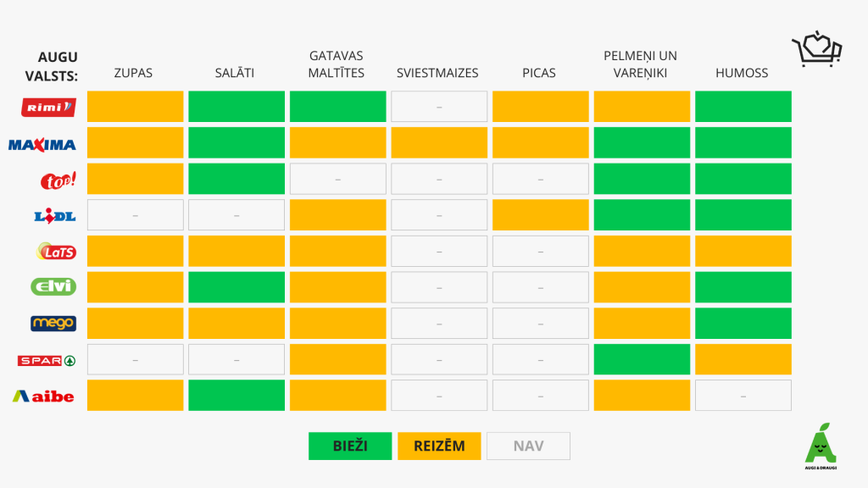This screenshot has width=868, height=488.
Task: Click the SPAR store logo
Action: (x=47, y=360)
